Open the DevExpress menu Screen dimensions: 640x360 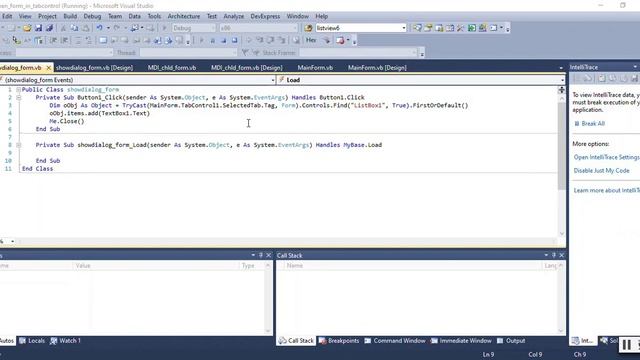pos(265,16)
